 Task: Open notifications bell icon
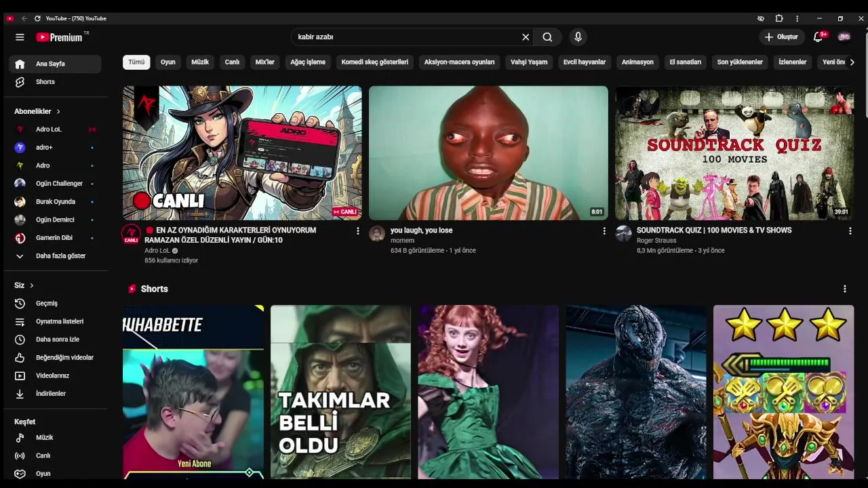coord(818,37)
